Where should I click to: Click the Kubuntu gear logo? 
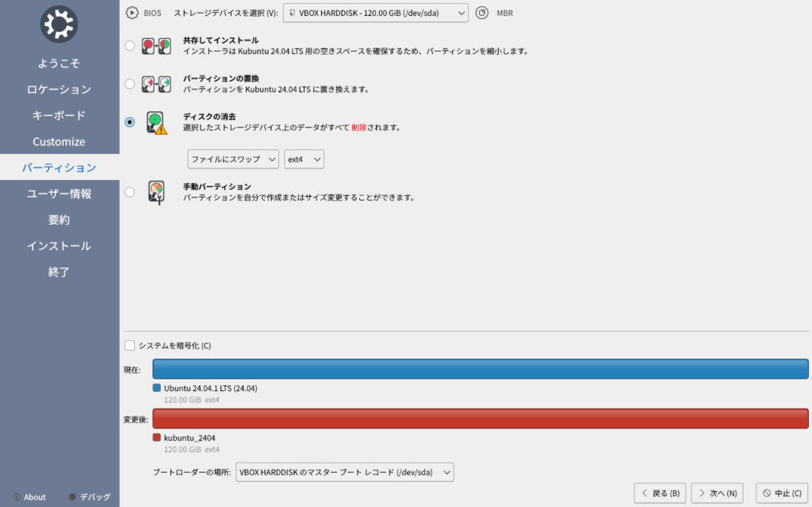[x=59, y=25]
